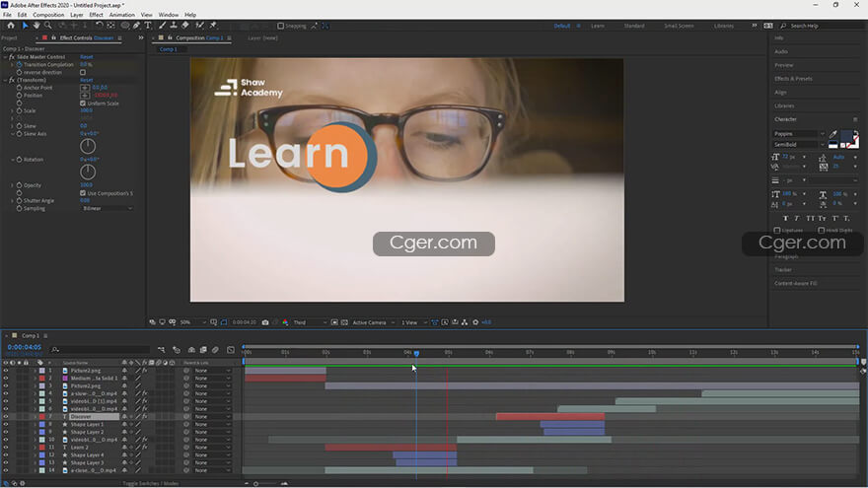Toggle the reverse direction checkbox
Image resolution: width=868 pixels, height=488 pixels.
click(x=83, y=73)
